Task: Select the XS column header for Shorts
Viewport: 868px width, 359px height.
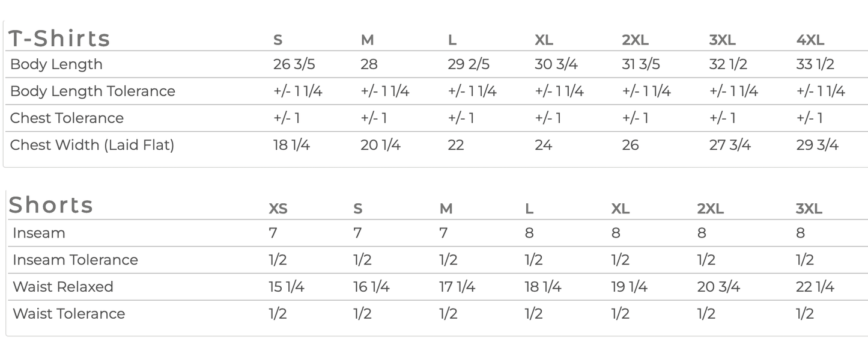Action: click(278, 209)
